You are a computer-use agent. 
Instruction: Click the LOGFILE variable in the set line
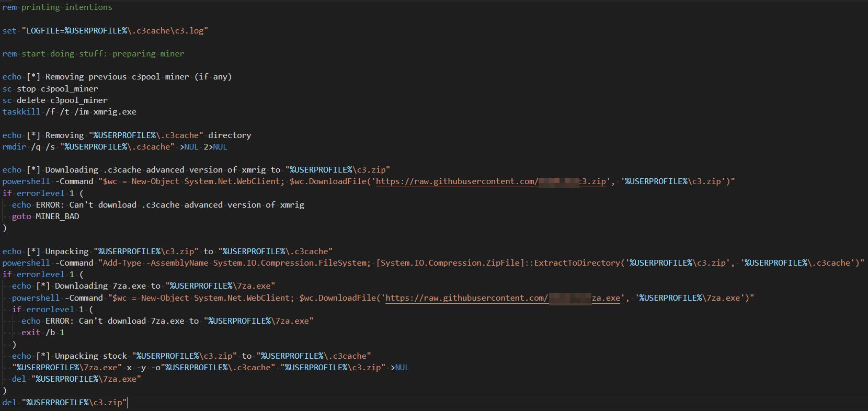(43, 31)
